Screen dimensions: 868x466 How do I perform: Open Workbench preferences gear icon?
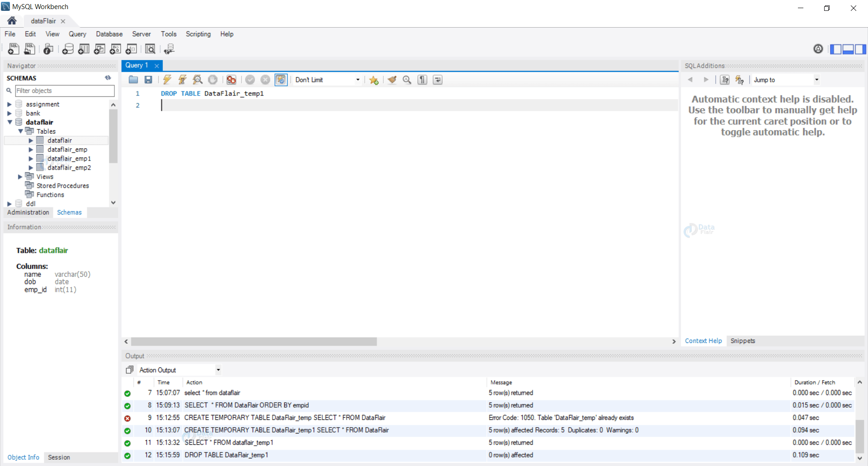tap(818, 49)
